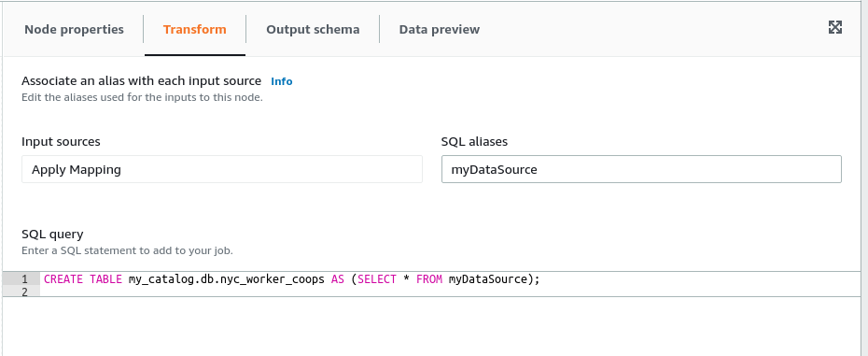
Task: Select the Transform tab
Action: pos(195,29)
